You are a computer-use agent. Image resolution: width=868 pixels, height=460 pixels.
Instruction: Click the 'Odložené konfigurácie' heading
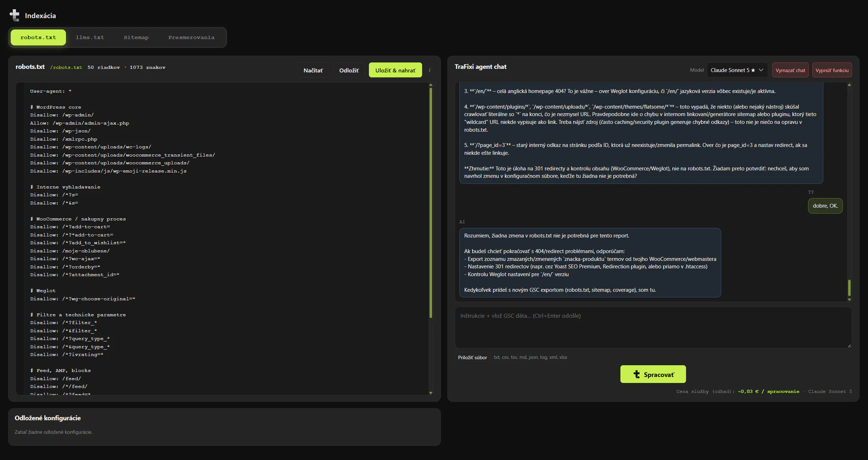48,418
